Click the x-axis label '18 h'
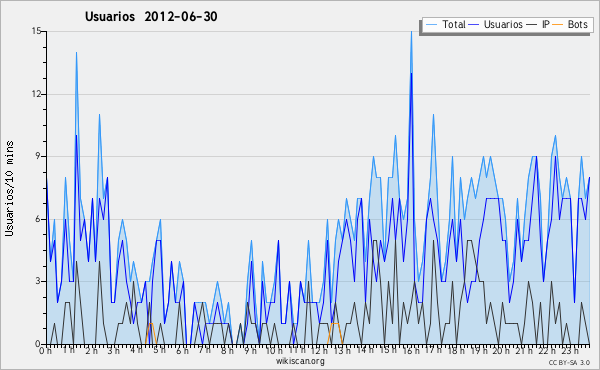600x370 pixels. (x=457, y=350)
